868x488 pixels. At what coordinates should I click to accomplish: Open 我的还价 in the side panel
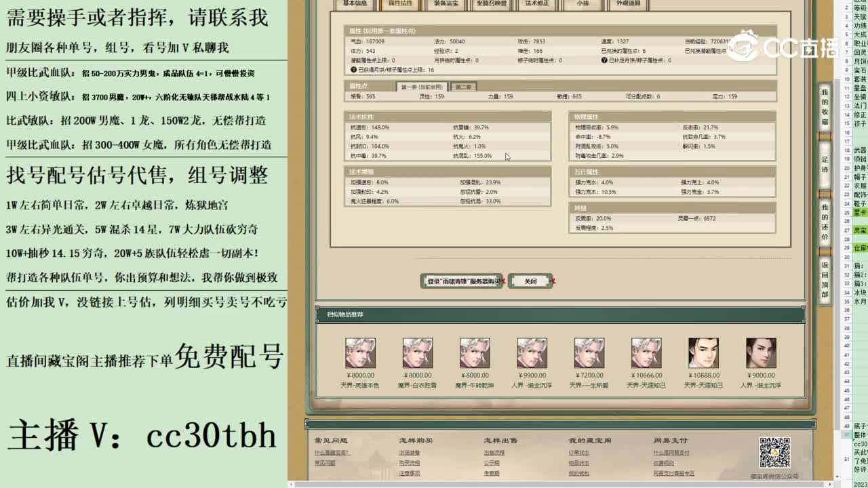point(825,222)
